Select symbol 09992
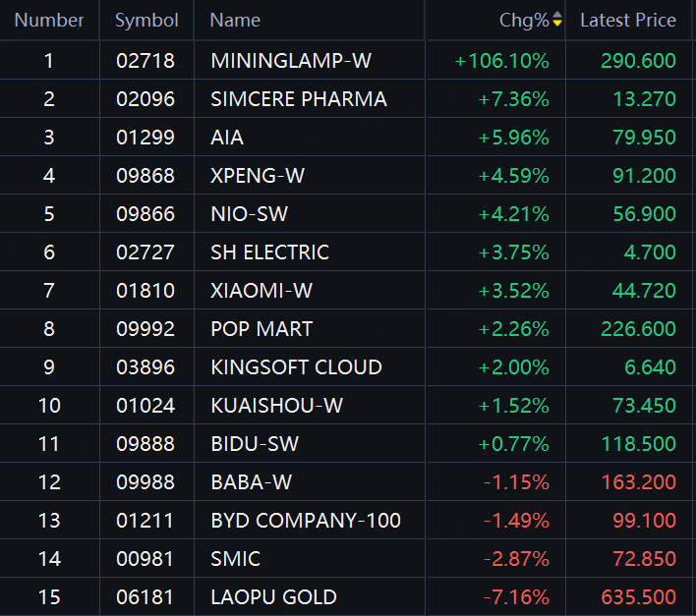 [x=145, y=329]
